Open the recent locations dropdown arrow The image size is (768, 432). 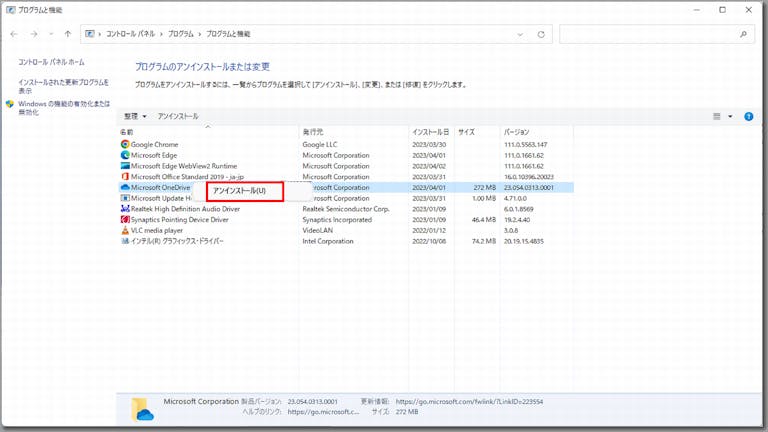tap(51, 34)
